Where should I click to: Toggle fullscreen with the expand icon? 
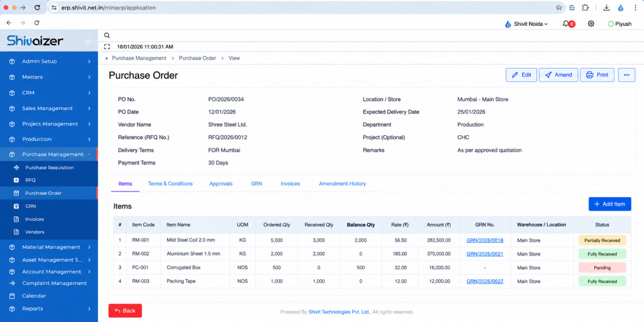pos(107,47)
